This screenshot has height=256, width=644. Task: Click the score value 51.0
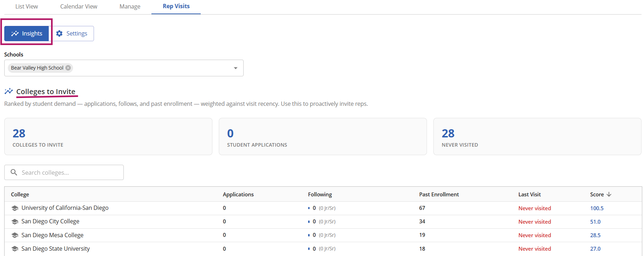pyautogui.click(x=595, y=222)
